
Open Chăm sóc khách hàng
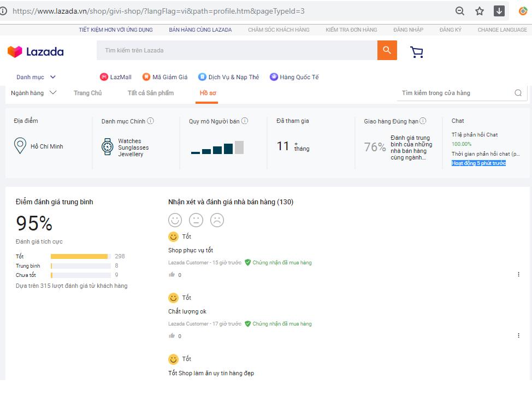click(x=279, y=30)
